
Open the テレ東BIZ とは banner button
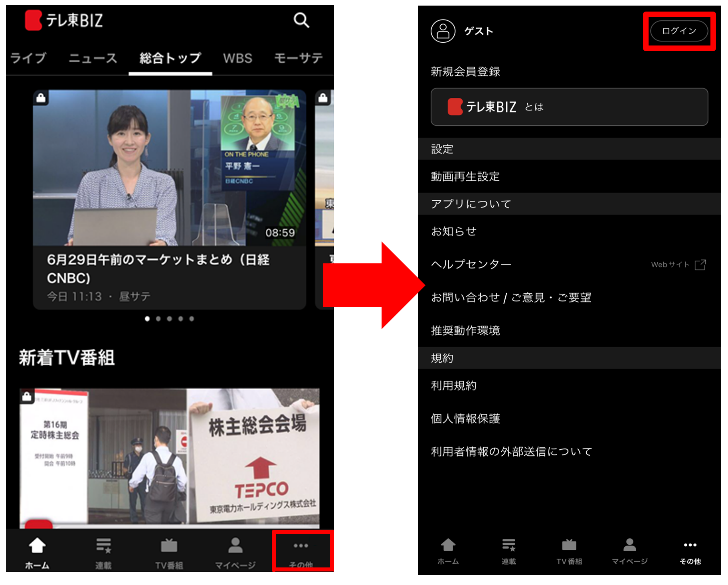(569, 107)
